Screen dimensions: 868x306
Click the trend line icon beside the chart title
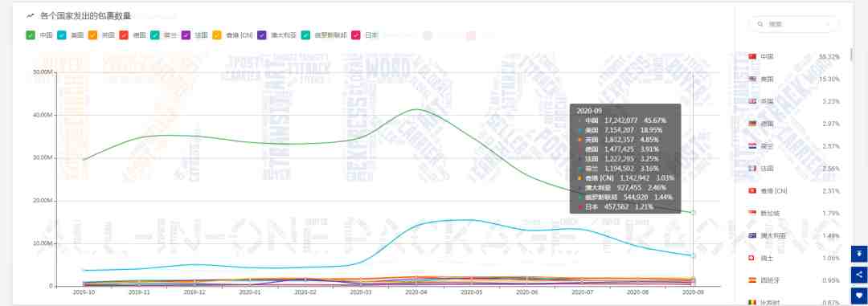click(31, 16)
